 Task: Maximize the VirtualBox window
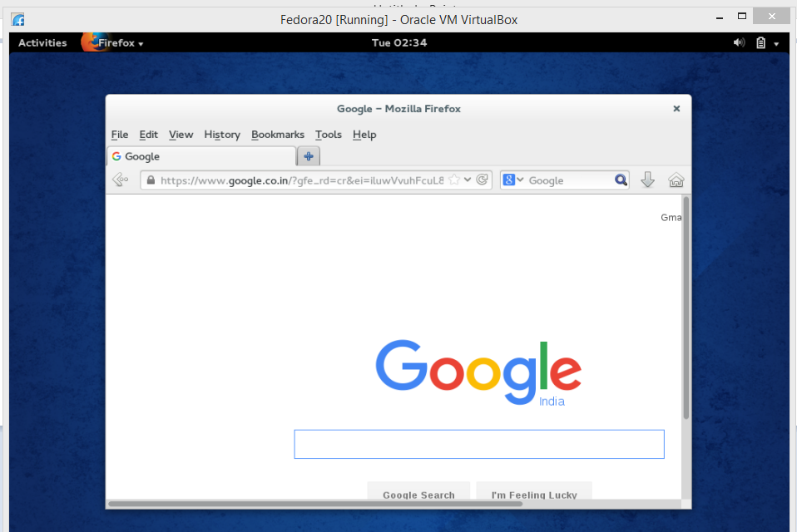(742, 17)
